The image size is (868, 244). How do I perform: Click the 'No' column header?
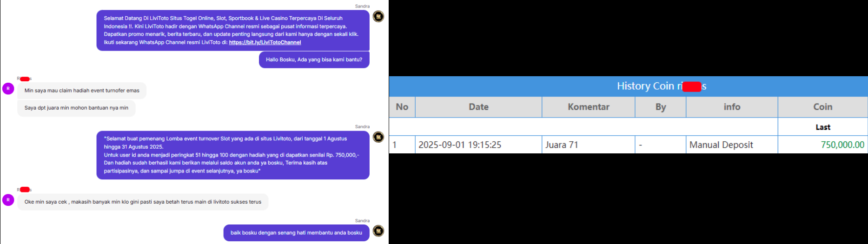(402, 107)
